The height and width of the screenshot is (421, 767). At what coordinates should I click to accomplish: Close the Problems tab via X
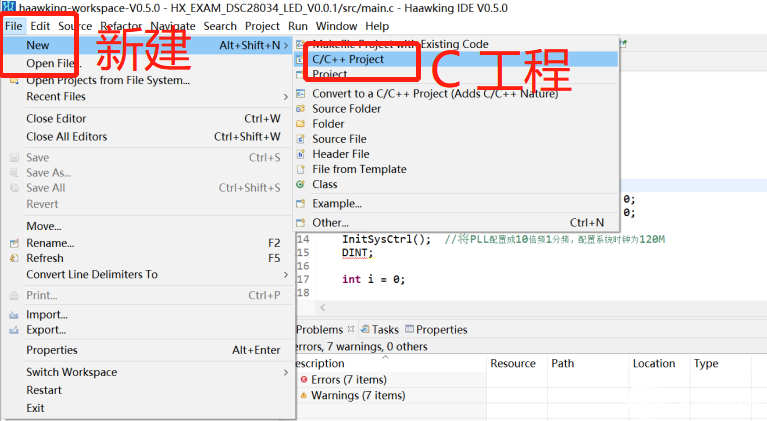click(x=351, y=329)
